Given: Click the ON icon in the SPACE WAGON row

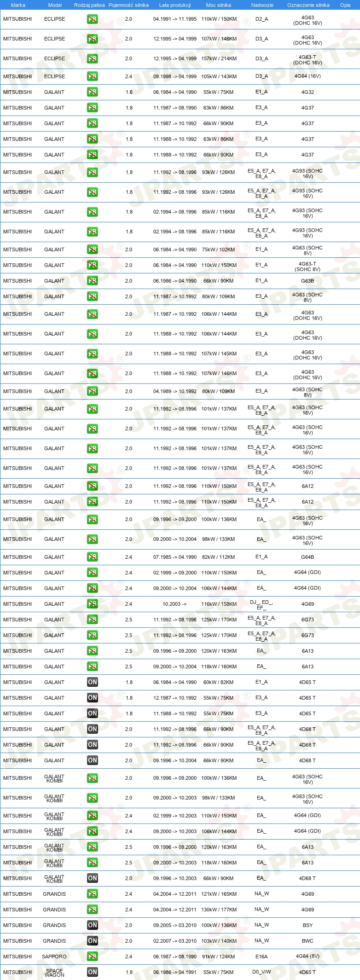Looking at the screenshot, I should tap(92, 972).
